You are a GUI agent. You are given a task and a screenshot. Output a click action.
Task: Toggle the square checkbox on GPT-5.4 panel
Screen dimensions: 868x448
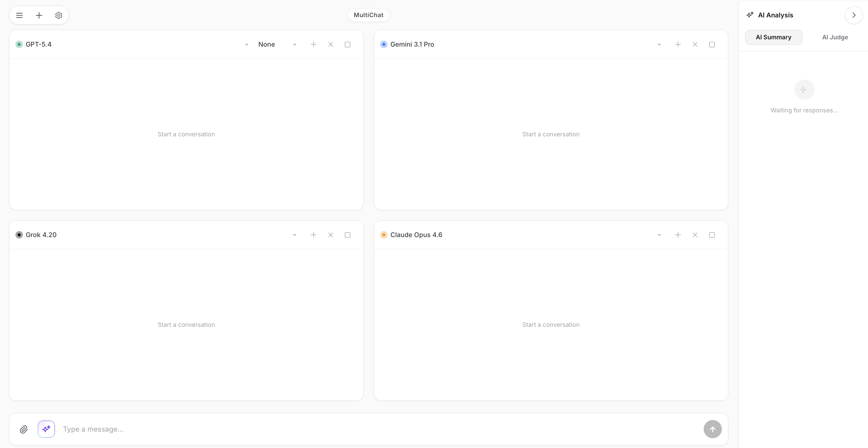[347, 44]
